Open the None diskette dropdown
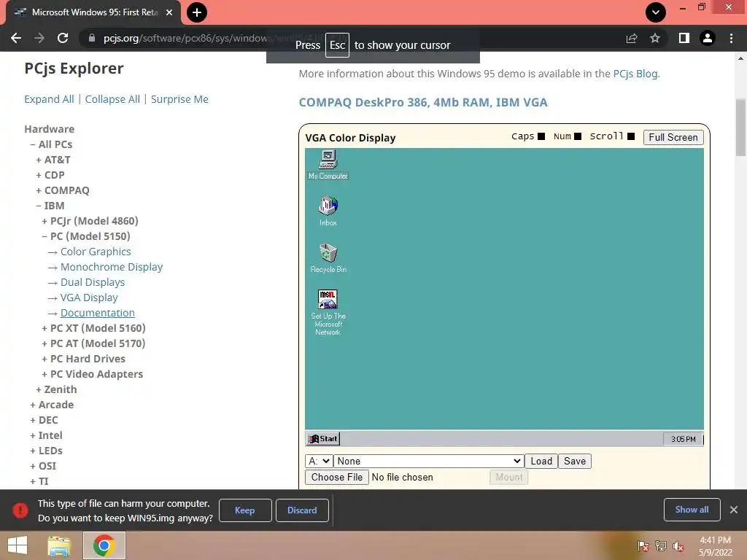The height and width of the screenshot is (560, 747). click(x=428, y=461)
